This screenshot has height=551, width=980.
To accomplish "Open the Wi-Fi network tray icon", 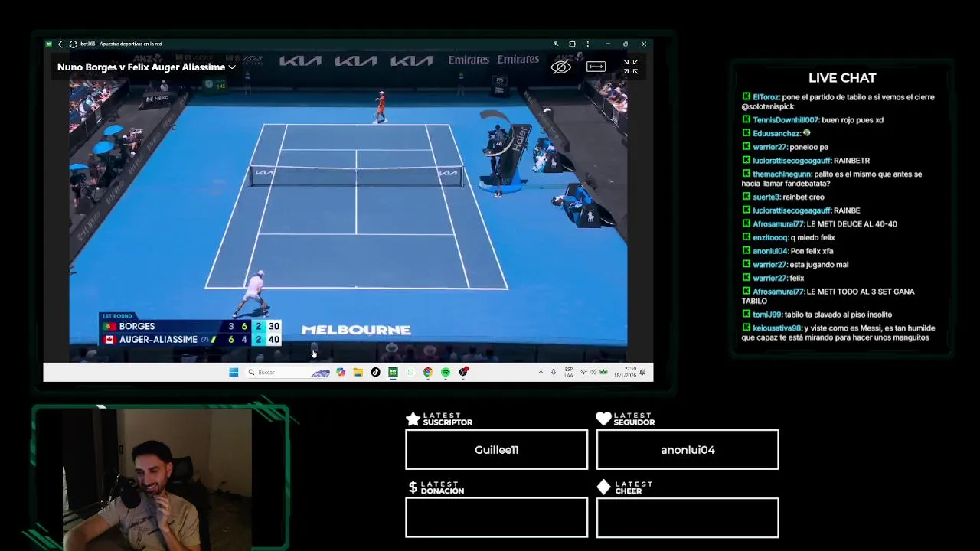I will tap(583, 372).
